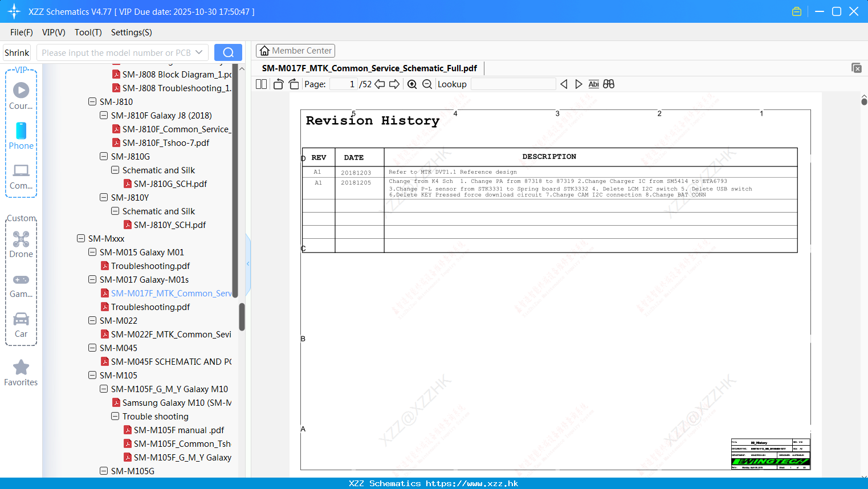
Task: Open model number dropdown arrow
Action: tap(199, 52)
